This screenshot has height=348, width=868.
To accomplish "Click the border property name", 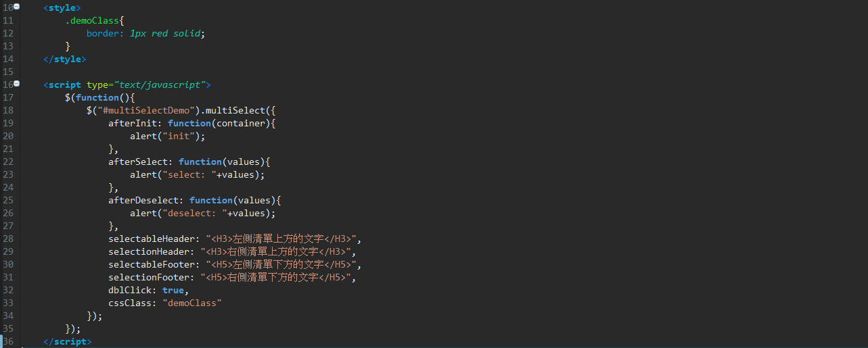I will 102,33.
